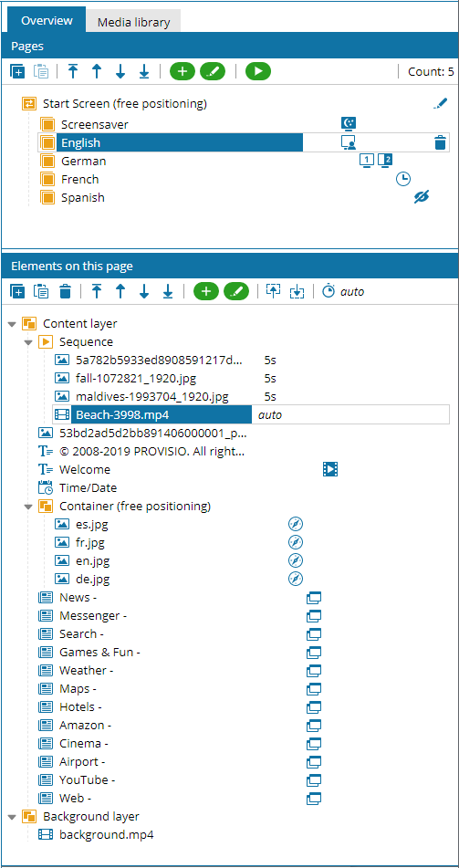Switch to the Media library tab
The image size is (459, 868).
click(133, 23)
